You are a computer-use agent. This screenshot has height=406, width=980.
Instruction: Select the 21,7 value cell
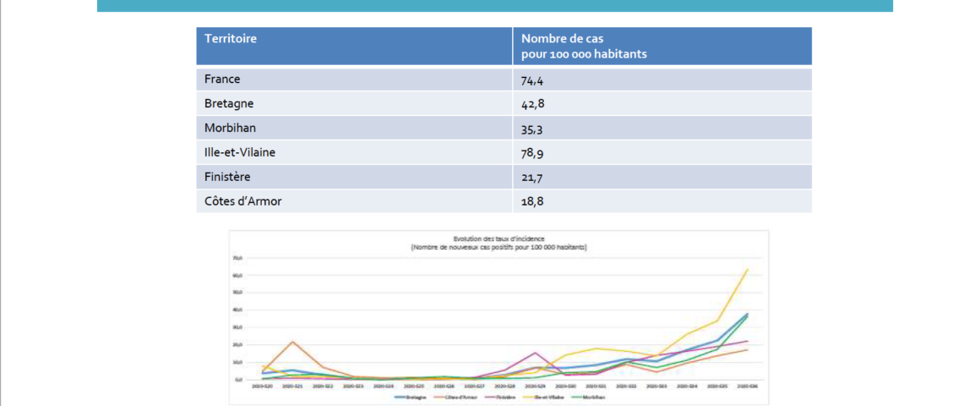click(x=532, y=178)
